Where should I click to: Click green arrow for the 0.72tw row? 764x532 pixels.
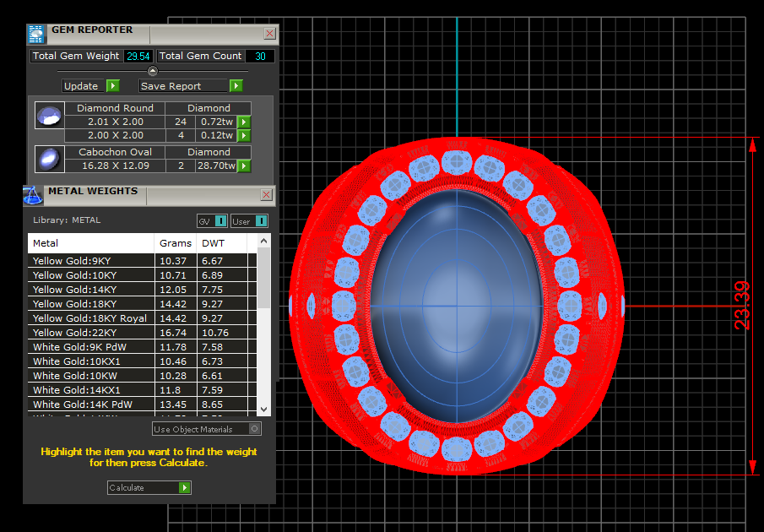(x=244, y=122)
